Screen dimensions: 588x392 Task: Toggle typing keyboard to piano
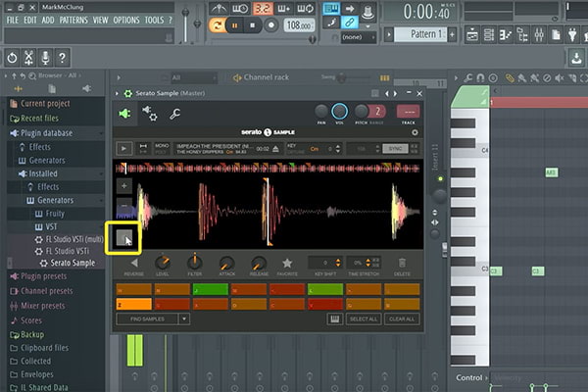coord(331,8)
